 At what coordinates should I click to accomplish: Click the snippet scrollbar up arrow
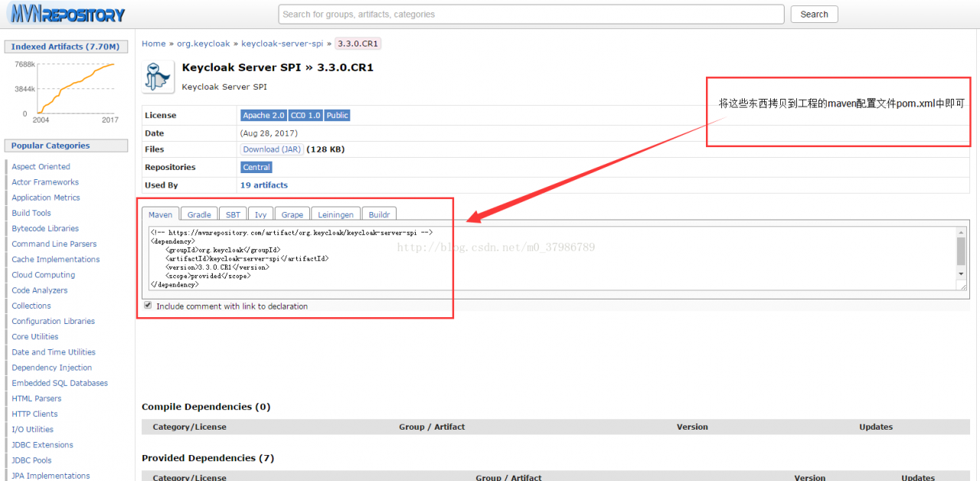pyautogui.click(x=962, y=232)
